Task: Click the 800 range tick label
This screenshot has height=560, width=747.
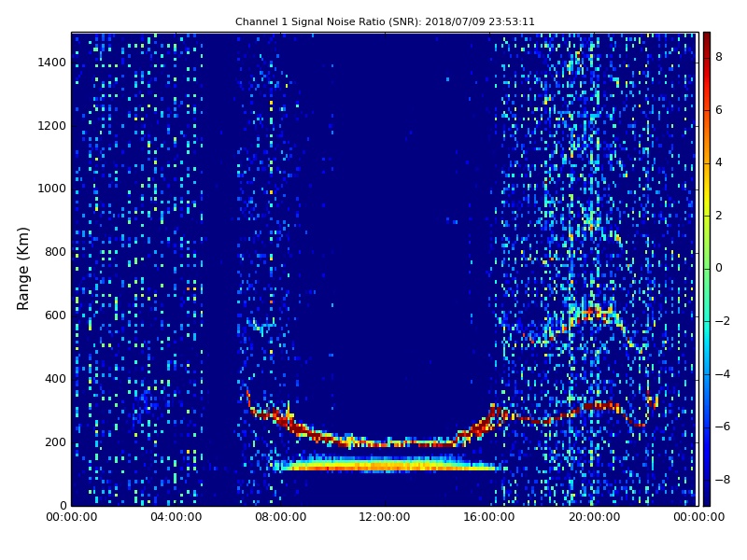Action: coord(55,252)
